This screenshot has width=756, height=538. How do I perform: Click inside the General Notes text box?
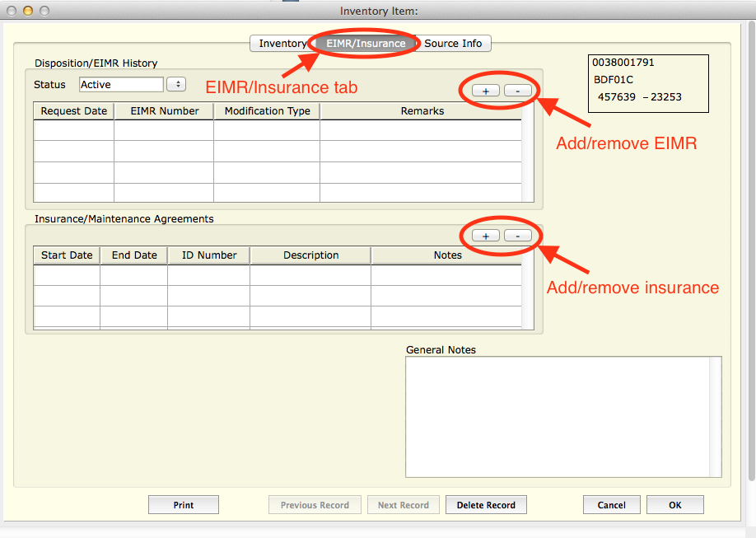(562, 416)
